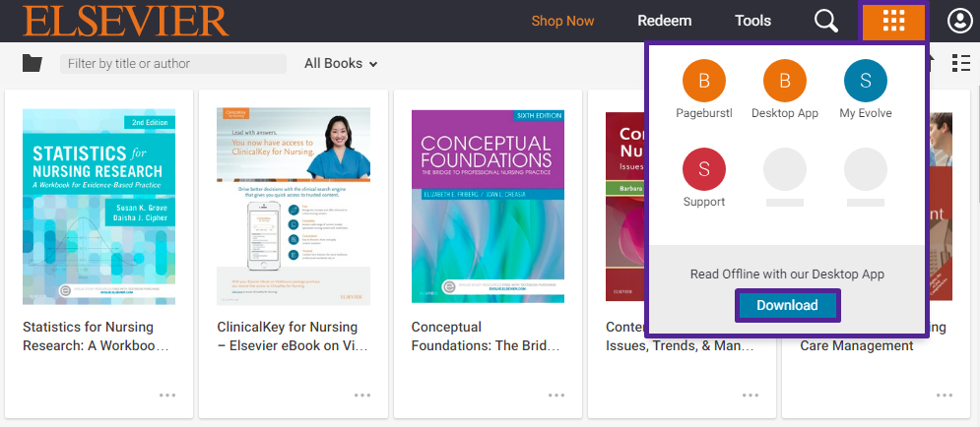This screenshot has width=980, height=427.
Task: Open the user account profile icon
Action: (960, 21)
